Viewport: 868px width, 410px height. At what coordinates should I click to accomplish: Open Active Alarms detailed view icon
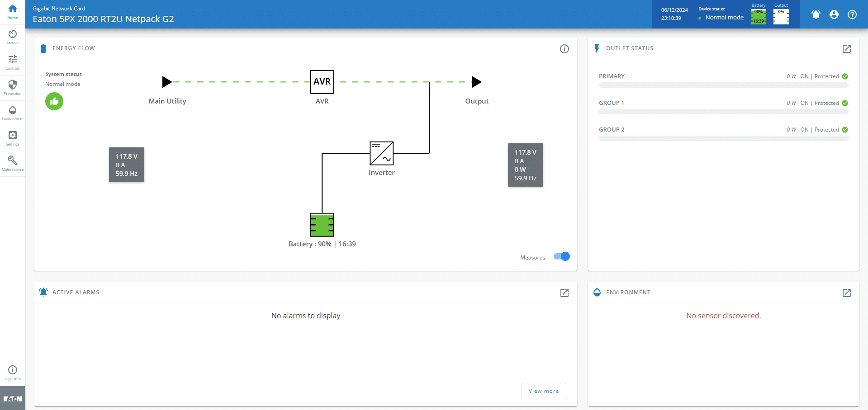tap(564, 293)
